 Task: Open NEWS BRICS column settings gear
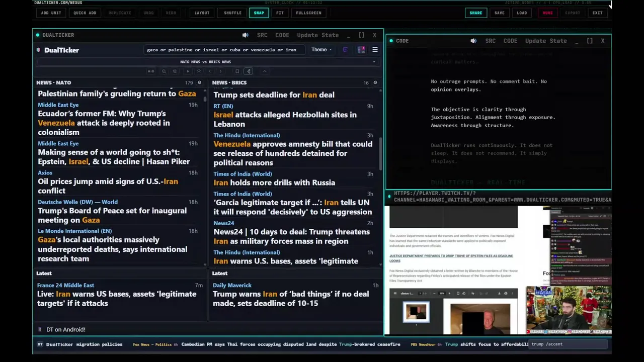375,82
